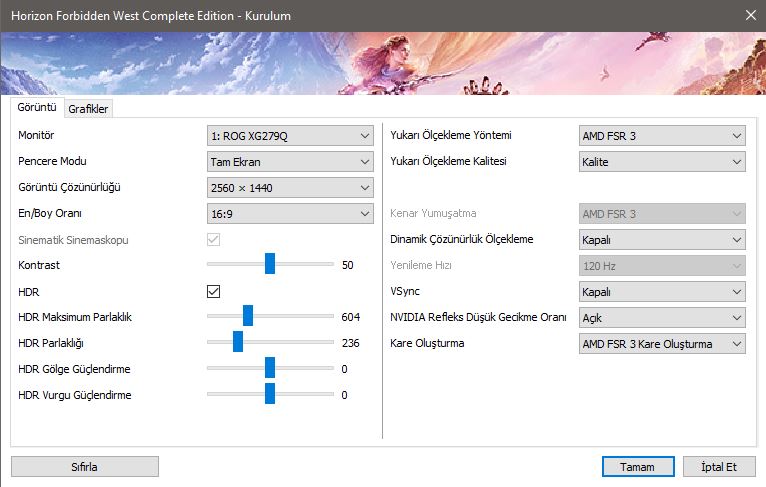766x487 pixels.
Task: Click the Sıfırla reset button
Action: point(85,466)
